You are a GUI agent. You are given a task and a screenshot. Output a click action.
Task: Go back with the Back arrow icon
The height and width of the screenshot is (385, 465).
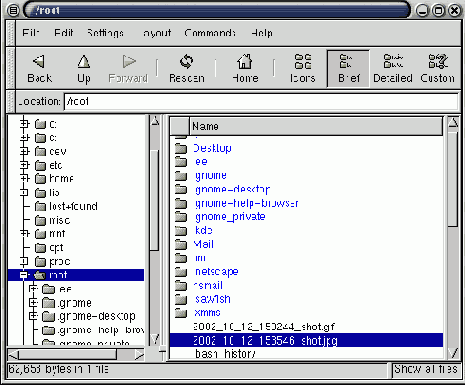[39, 62]
